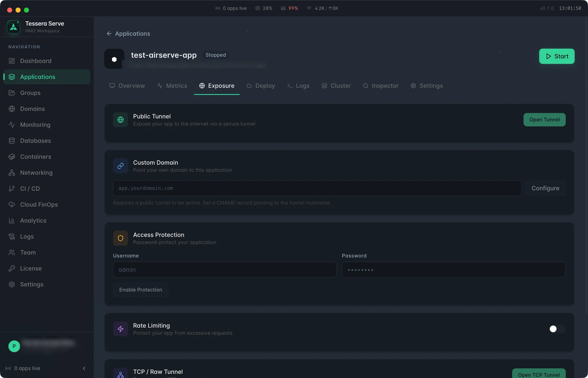Image resolution: width=588 pixels, height=378 pixels.
Task: Start the test-airserve-app application
Action: 557,57
